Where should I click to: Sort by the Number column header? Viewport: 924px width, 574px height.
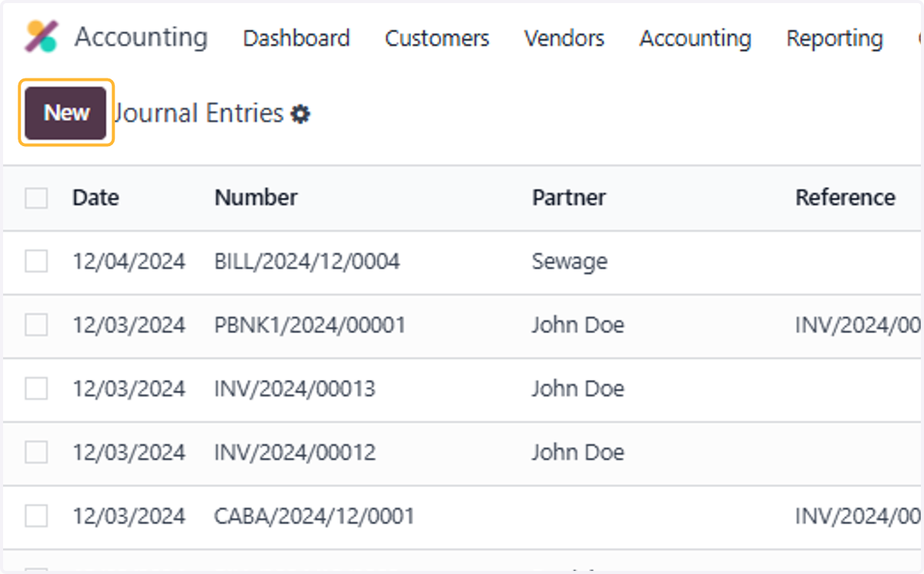click(256, 198)
